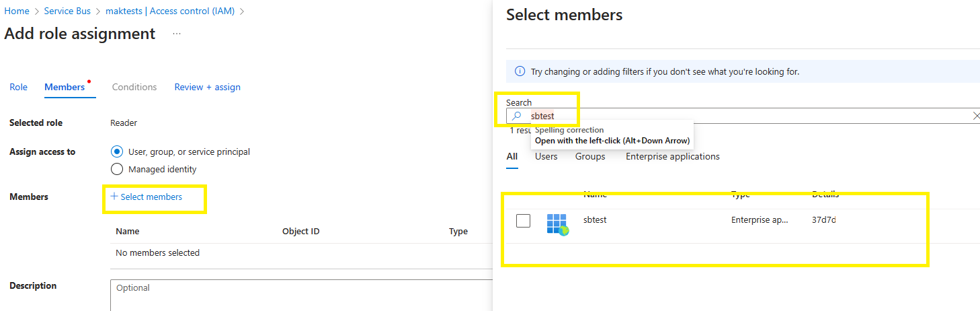The width and height of the screenshot is (980, 311).
Task: Click the Name column header in members table
Action: click(x=128, y=231)
